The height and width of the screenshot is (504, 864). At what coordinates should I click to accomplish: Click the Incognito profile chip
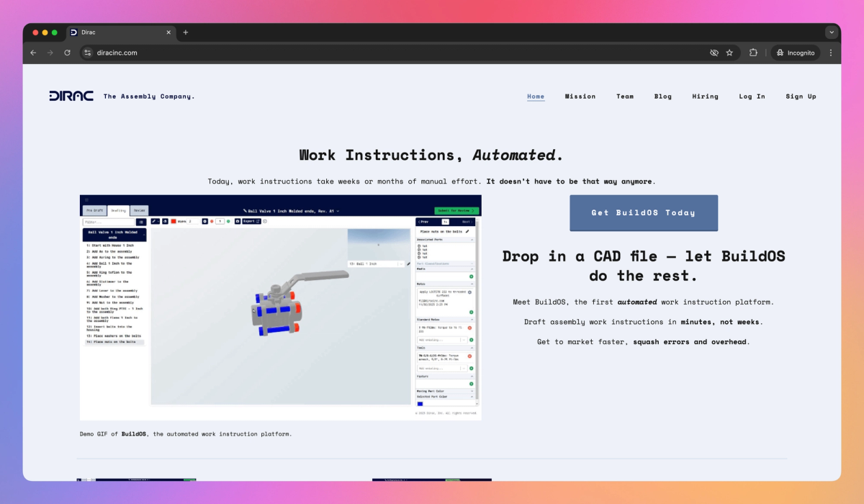(796, 53)
